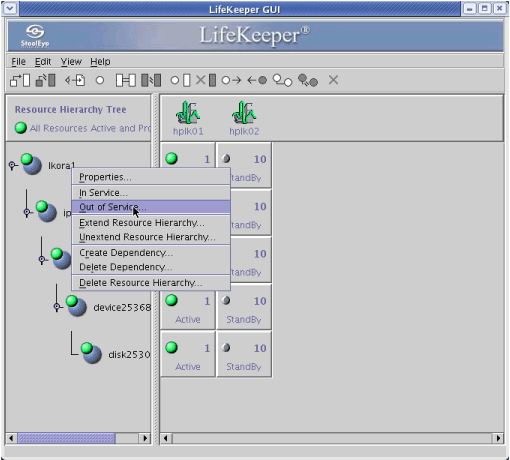Click the SteelEye logo
This screenshot has height=460, width=510.
35,35
